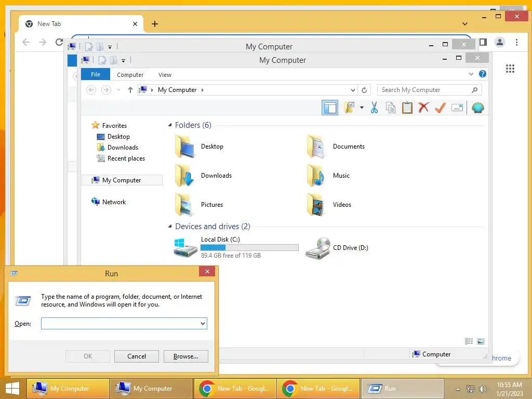The height and width of the screenshot is (399, 532).
Task: Click the Refresh button in address bar
Action: [364, 90]
